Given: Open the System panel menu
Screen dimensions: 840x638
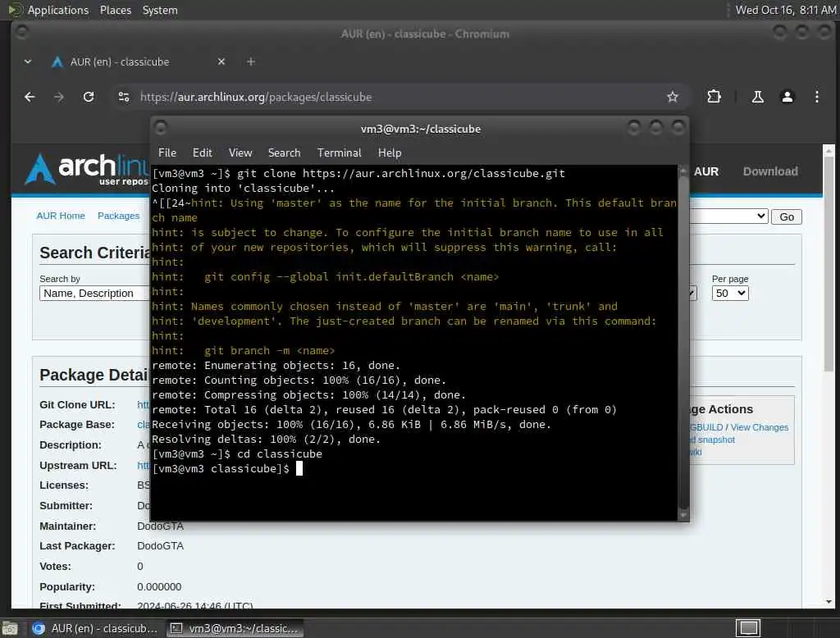Looking at the screenshot, I should click(x=160, y=10).
